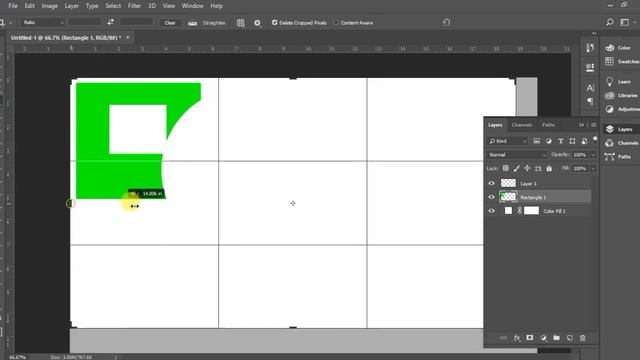Open the Libraries panel from dock
The image size is (640, 360).
[x=622, y=96]
